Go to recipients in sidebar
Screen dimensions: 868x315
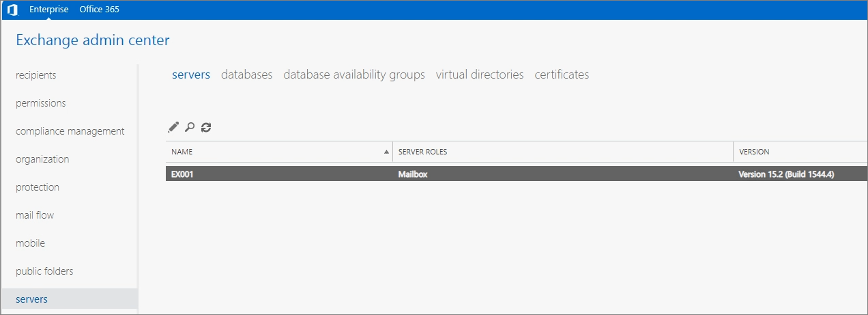(x=36, y=75)
